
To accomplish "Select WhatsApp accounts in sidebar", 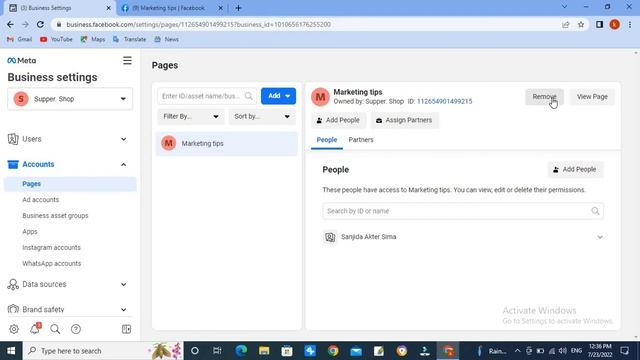I will click(x=52, y=264).
